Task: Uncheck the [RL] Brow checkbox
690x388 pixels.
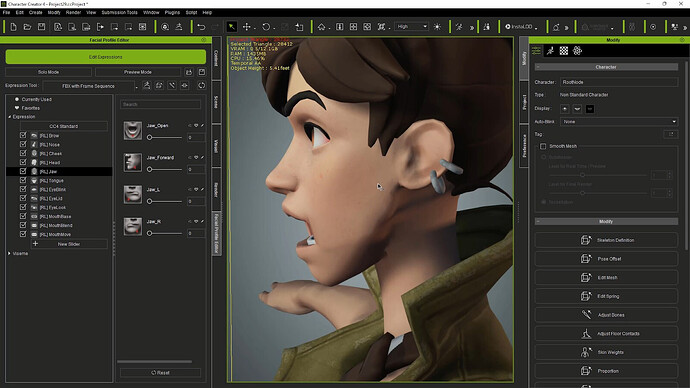Action: click(x=23, y=135)
